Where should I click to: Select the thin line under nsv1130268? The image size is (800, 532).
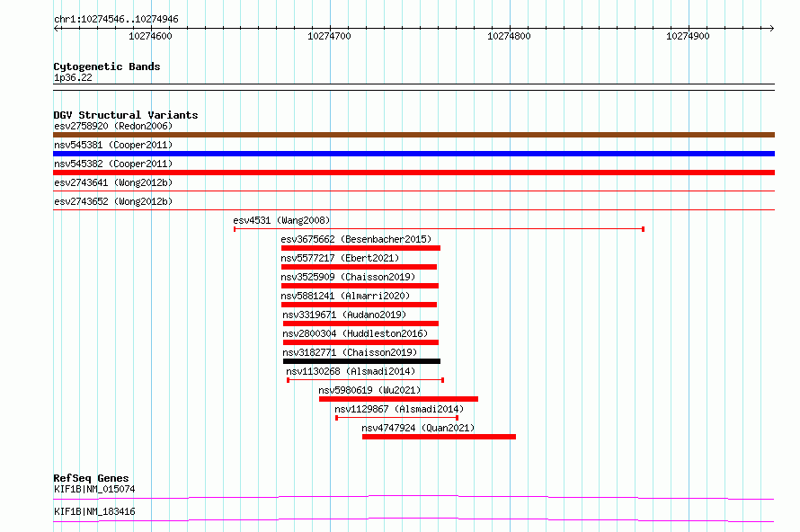(x=365, y=380)
